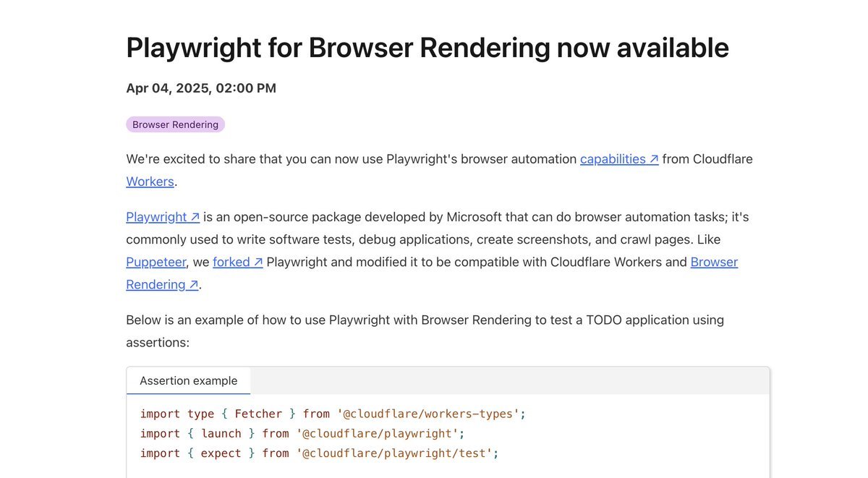This screenshot has width=868, height=478.
Task: Open the capabilities hyperlink
Action: [x=613, y=159]
